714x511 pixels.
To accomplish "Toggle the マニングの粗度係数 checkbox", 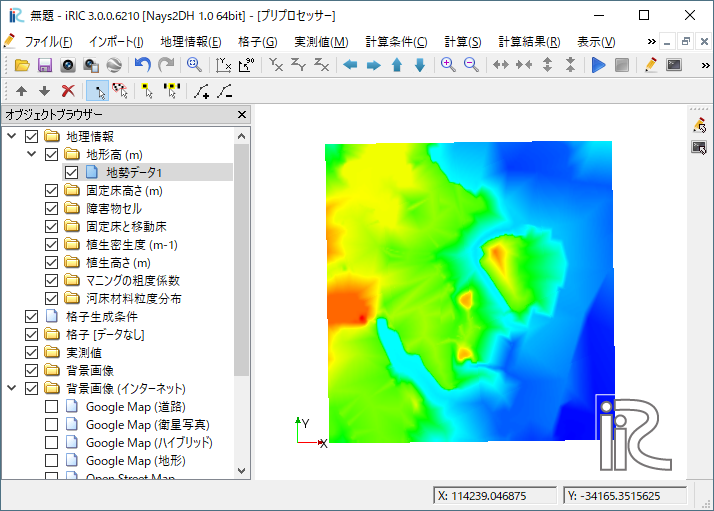I will pos(51,281).
